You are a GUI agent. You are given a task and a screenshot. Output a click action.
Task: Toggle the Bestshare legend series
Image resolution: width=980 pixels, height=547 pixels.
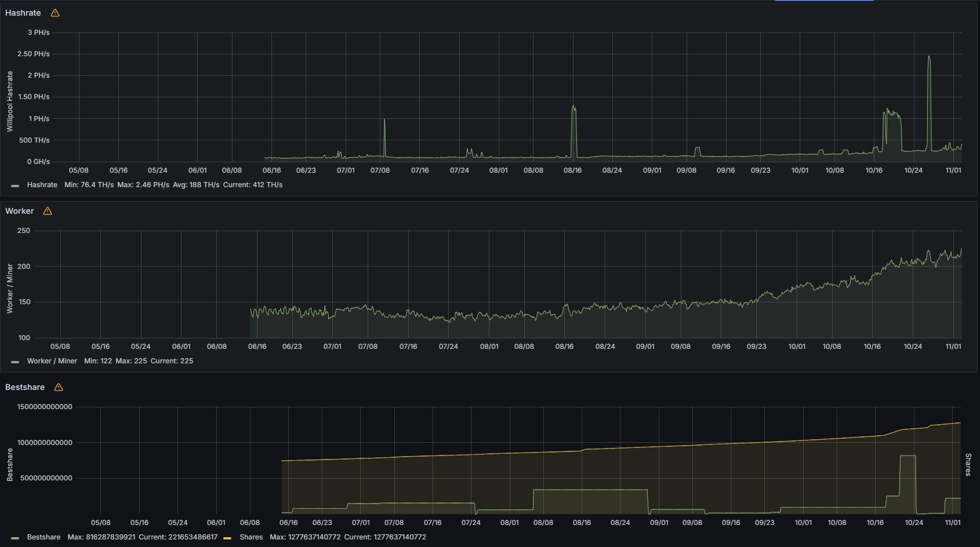click(x=43, y=537)
